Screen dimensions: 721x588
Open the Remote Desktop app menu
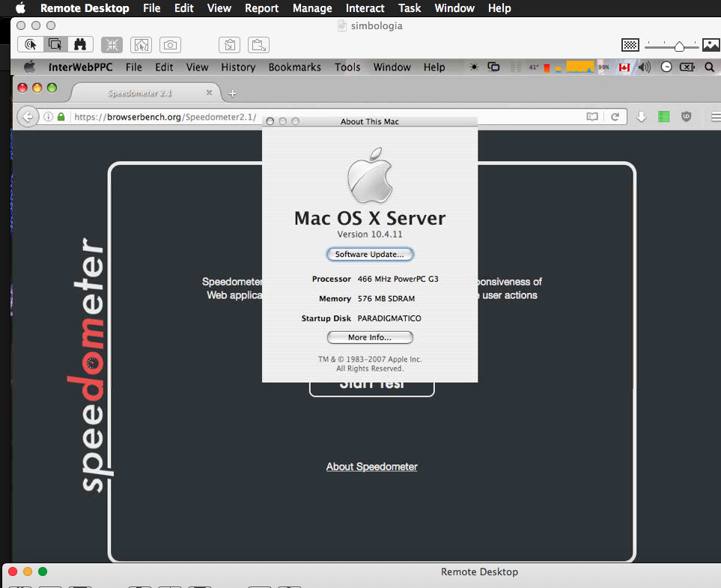[85, 8]
